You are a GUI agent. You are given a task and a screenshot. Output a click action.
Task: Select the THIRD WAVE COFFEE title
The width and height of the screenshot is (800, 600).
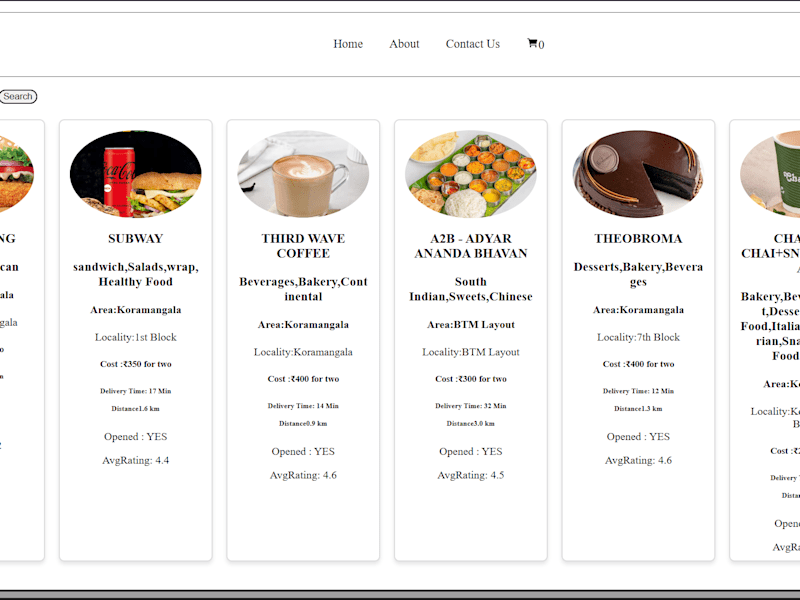(303, 246)
